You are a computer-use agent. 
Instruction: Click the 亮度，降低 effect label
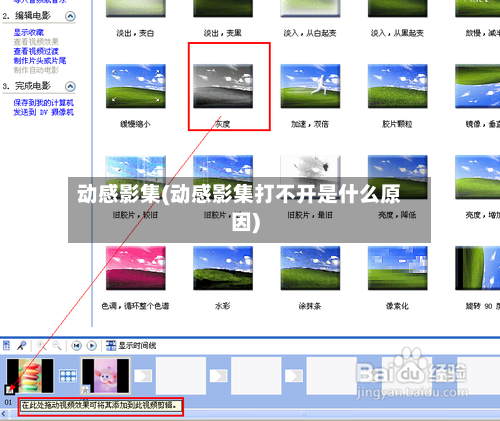coord(397,215)
